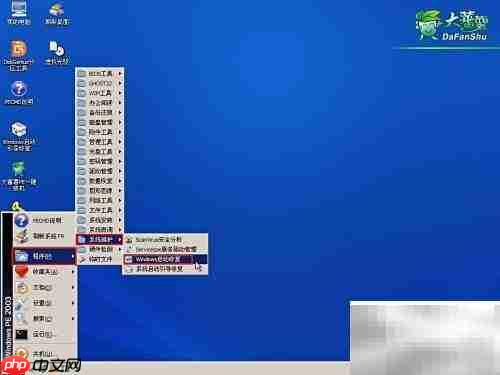The image size is (500, 375).
Task: Open the DiskGenius partition tool desktop icon
Action: click(x=19, y=55)
